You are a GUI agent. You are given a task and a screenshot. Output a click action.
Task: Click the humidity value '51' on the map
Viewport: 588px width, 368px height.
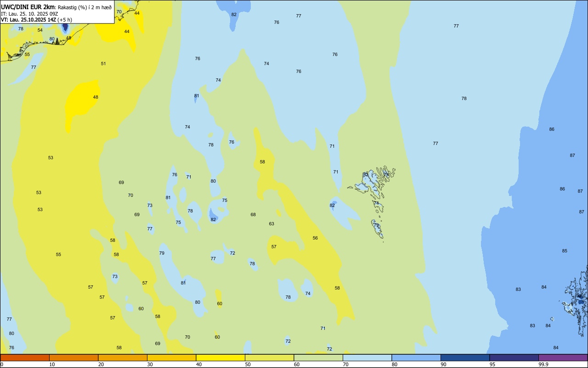click(103, 64)
